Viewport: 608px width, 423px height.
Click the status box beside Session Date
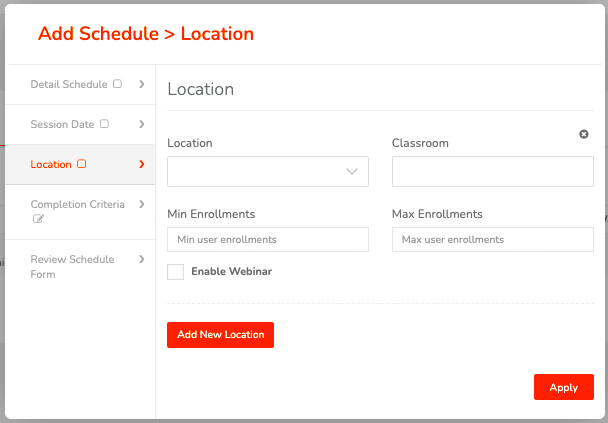tap(104, 124)
